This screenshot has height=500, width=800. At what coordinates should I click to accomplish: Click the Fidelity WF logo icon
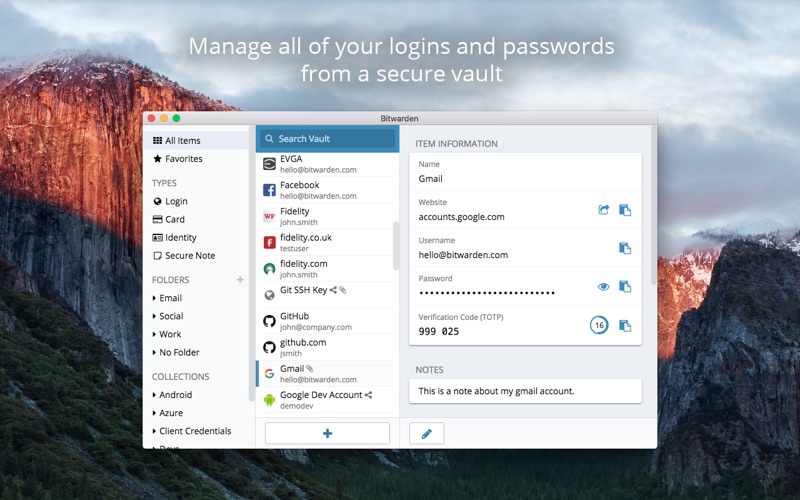(x=269, y=216)
